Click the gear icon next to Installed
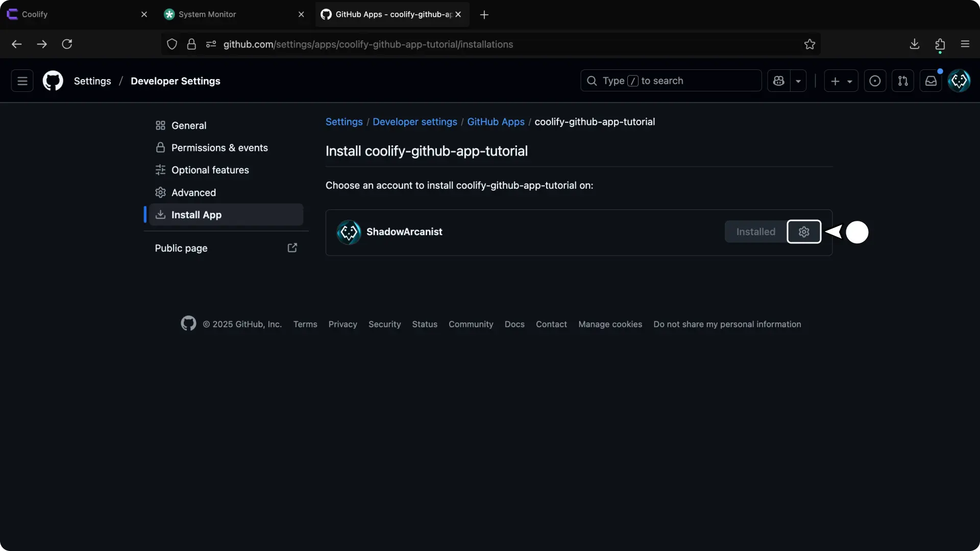The width and height of the screenshot is (980, 551). pos(803,232)
